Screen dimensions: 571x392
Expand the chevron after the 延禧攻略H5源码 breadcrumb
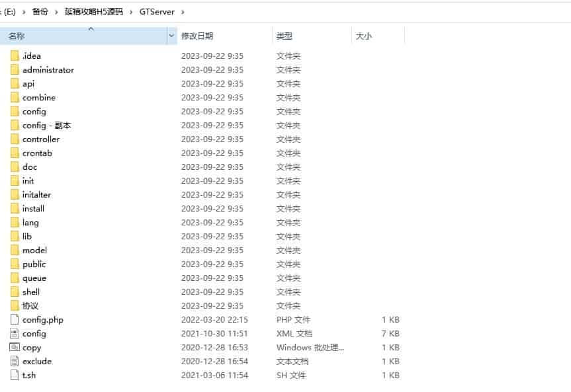[x=131, y=12]
